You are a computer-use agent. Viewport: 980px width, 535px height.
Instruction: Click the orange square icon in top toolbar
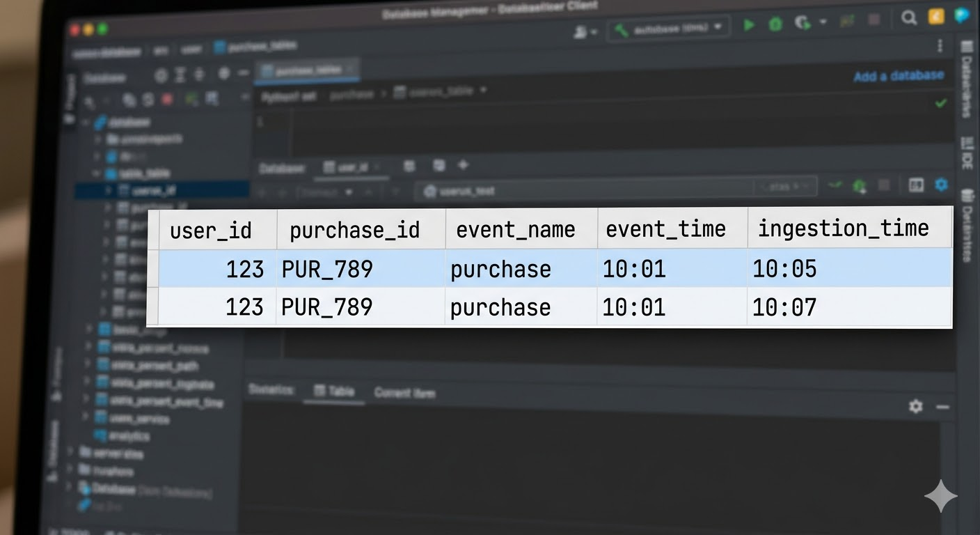pyautogui.click(x=936, y=17)
